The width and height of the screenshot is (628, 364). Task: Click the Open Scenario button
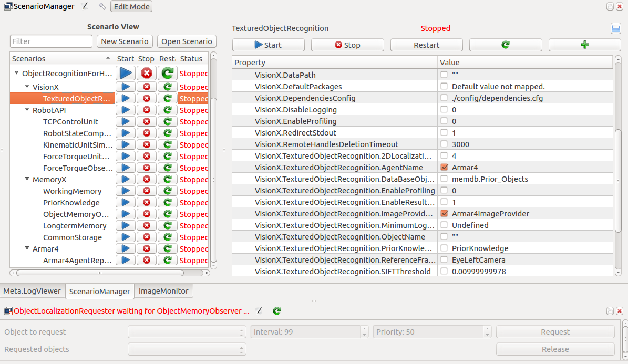point(187,41)
